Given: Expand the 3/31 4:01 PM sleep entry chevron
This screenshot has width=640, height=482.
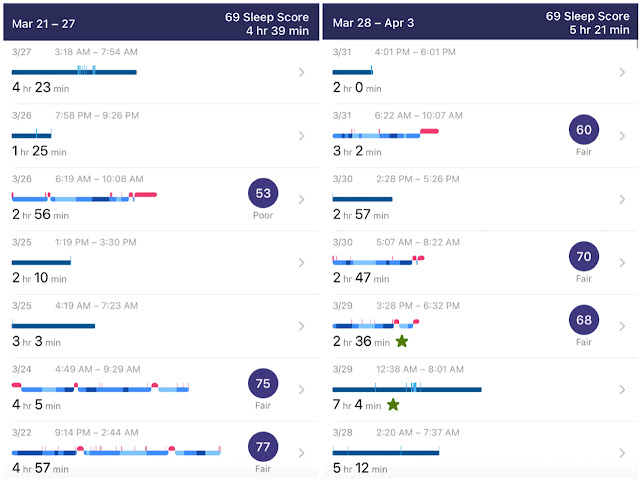Looking at the screenshot, I should click(622, 72).
